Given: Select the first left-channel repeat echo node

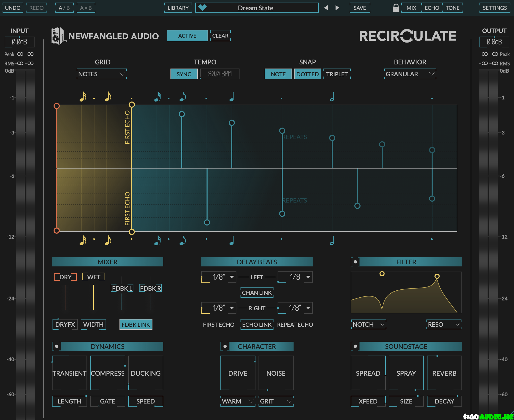Looking at the screenshot, I should [x=182, y=114].
